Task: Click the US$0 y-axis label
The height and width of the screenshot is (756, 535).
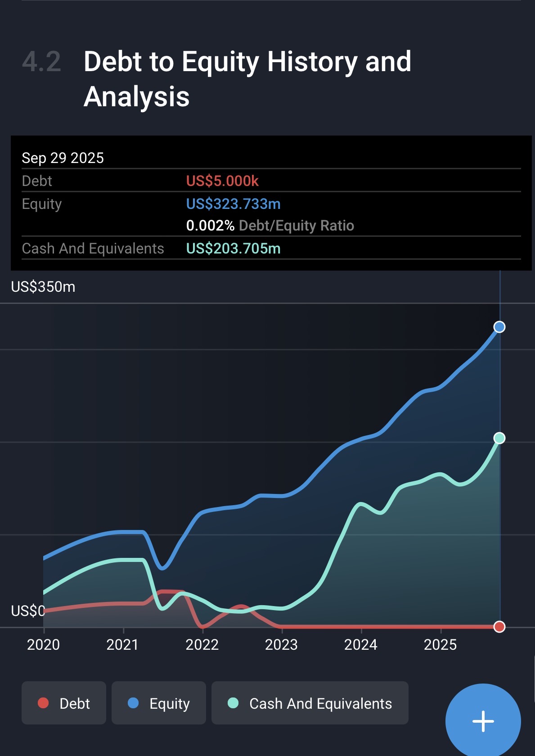Action: click(28, 611)
